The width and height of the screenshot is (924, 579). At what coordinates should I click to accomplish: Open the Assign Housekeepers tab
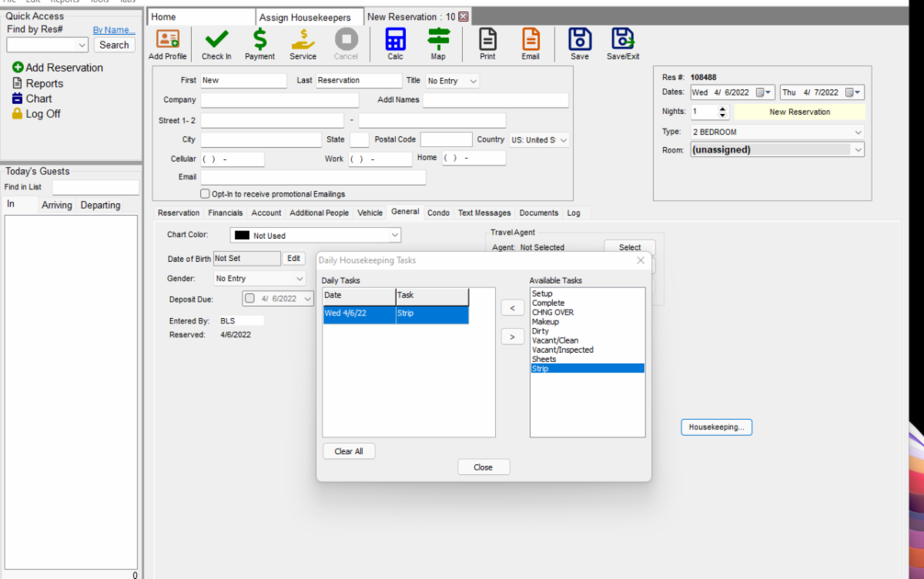tap(310, 15)
